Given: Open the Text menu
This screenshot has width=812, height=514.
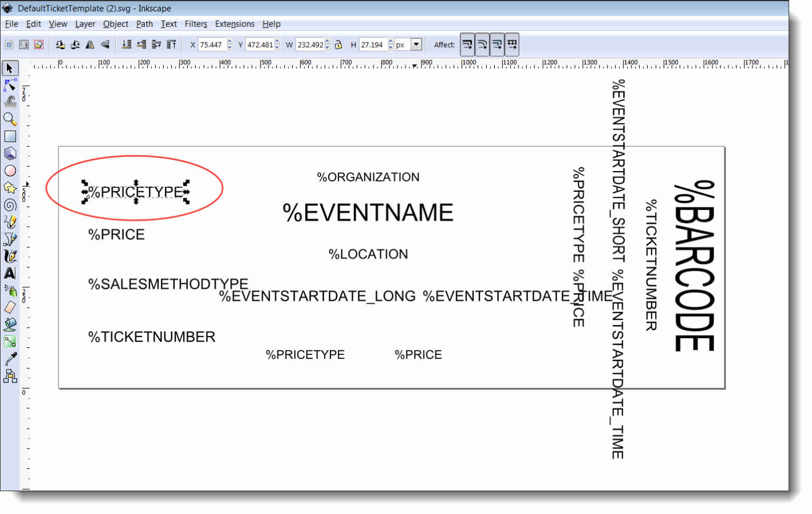Looking at the screenshot, I should [x=168, y=24].
